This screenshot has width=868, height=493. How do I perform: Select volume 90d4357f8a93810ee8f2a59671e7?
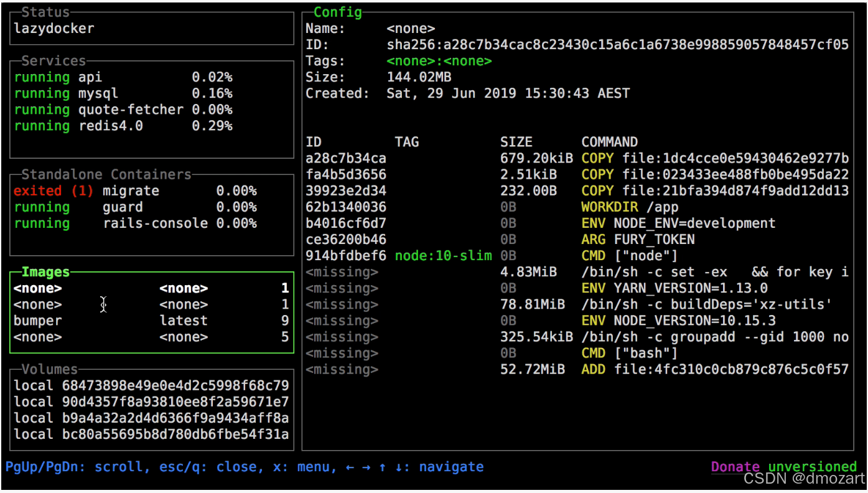tap(151, 402)
